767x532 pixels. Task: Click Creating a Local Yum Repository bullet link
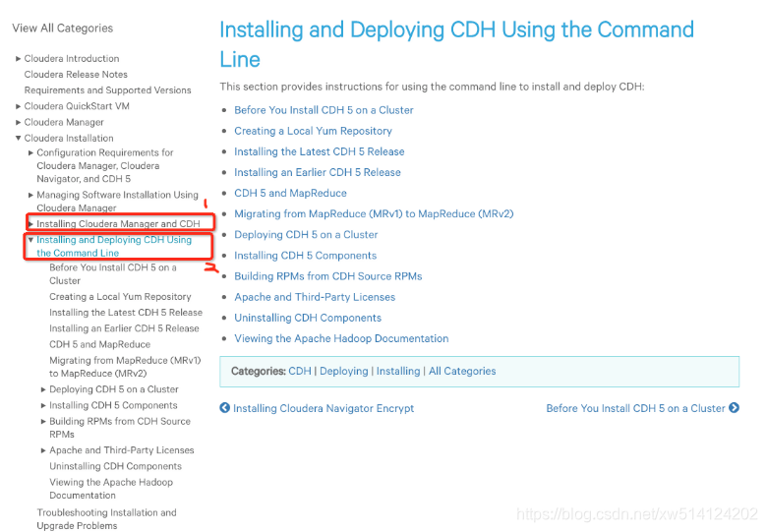(x=313, y=131)
